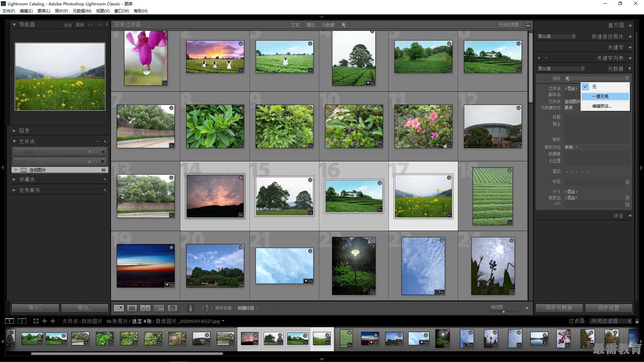Click the filter lock icon
This screenshot has width=644, height=362.
point(528,24)
